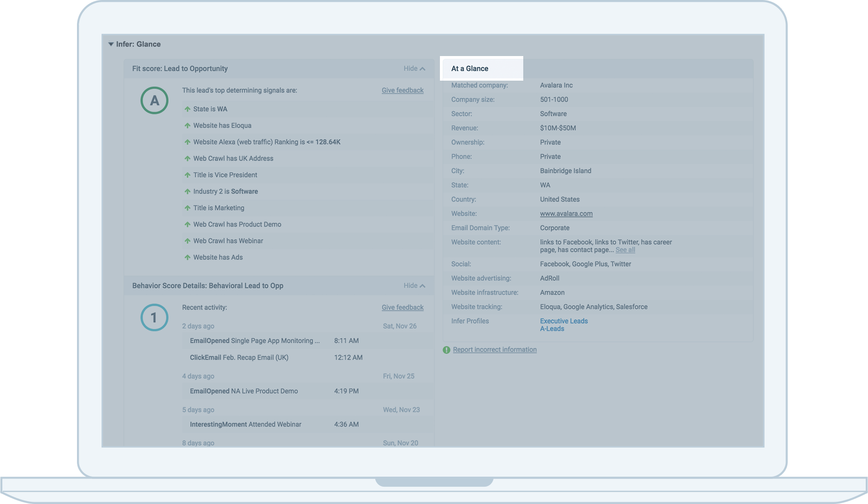Select ClickEmail Feb. Recap Email (UK) row
The image size is (868, 504).
pyautogui.click(x=308, y=358)
